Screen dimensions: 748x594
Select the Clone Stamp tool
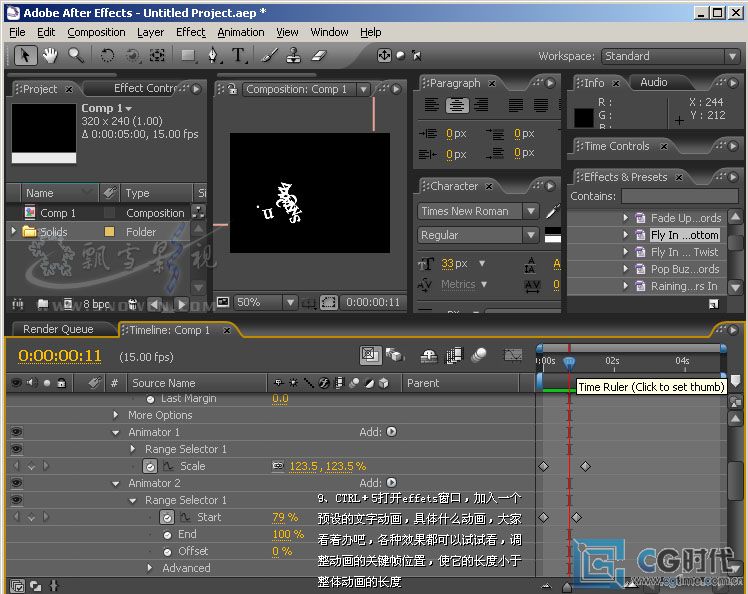point(293,56)
